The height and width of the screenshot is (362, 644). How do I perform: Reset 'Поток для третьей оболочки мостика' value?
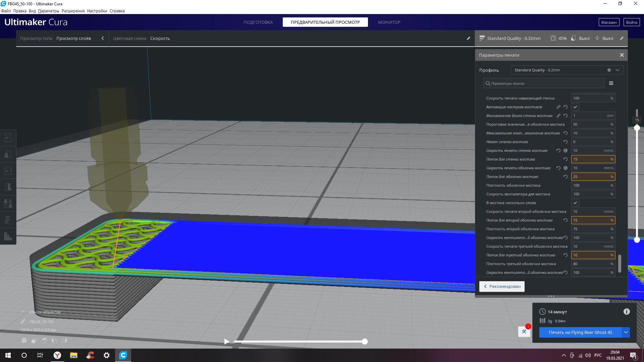[566, 255]
